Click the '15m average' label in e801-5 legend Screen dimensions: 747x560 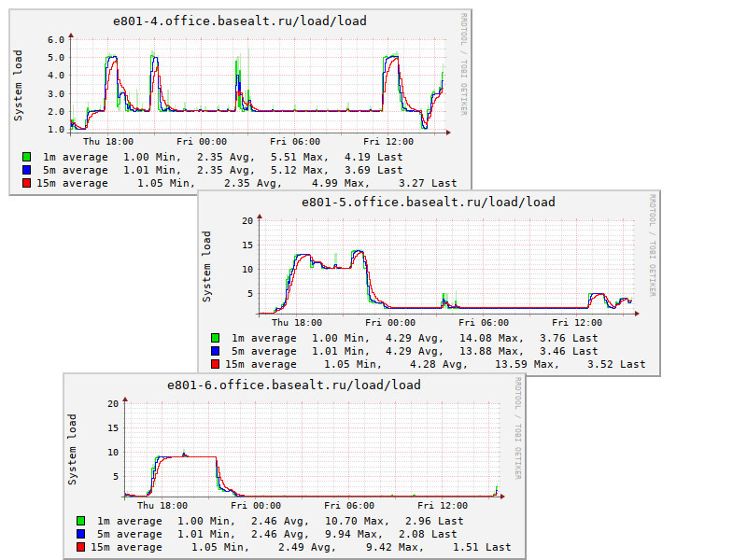coord(261,364)
